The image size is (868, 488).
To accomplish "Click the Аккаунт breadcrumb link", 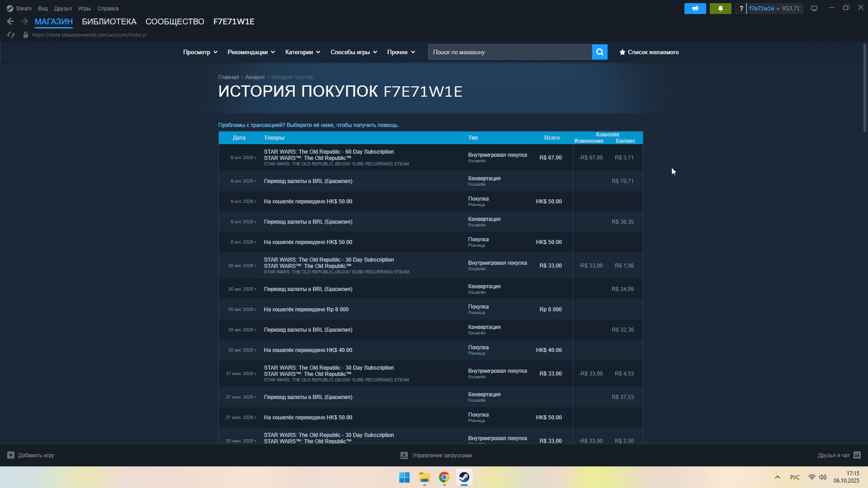I will click(x=255, y=77).
